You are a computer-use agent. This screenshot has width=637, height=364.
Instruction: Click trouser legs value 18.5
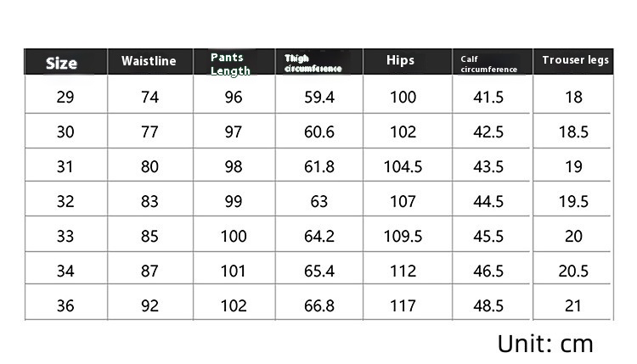[573, 132]
